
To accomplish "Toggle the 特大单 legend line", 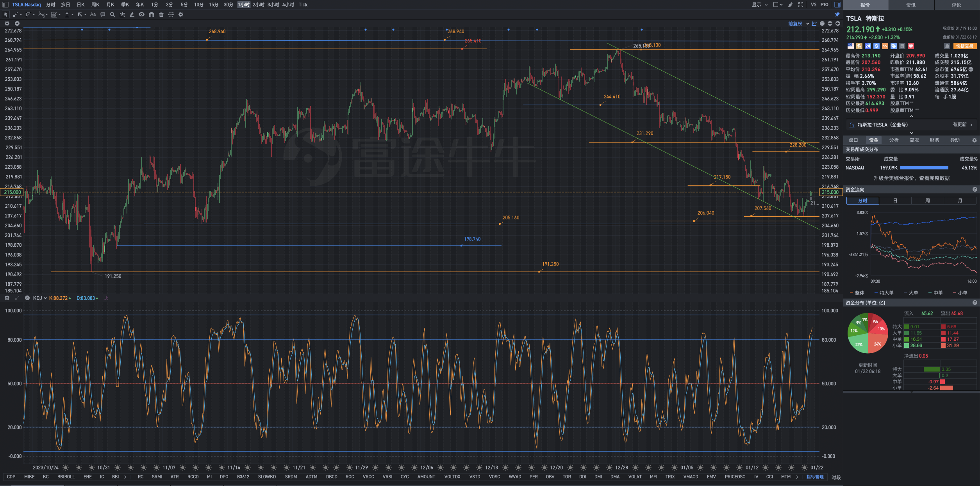I will pos(884,293).
